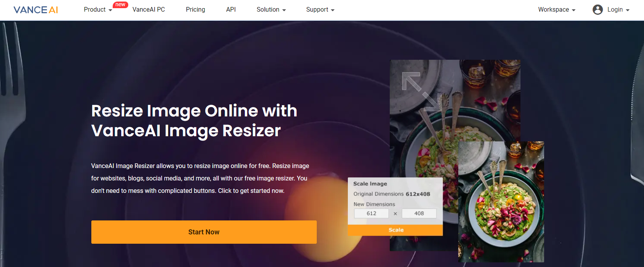Open the Workspace dropdown
The height and width of the screenshot is (267, 644).
click(x=557, y=10)
